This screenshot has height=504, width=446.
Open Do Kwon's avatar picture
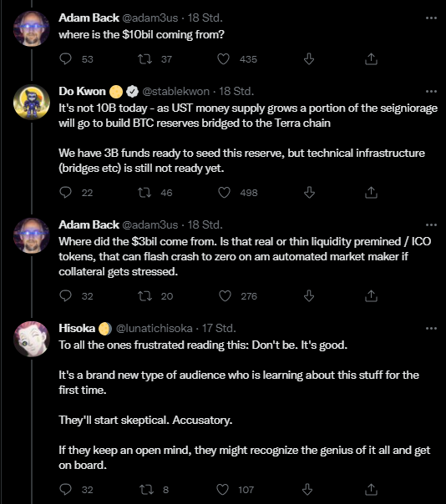32,102
